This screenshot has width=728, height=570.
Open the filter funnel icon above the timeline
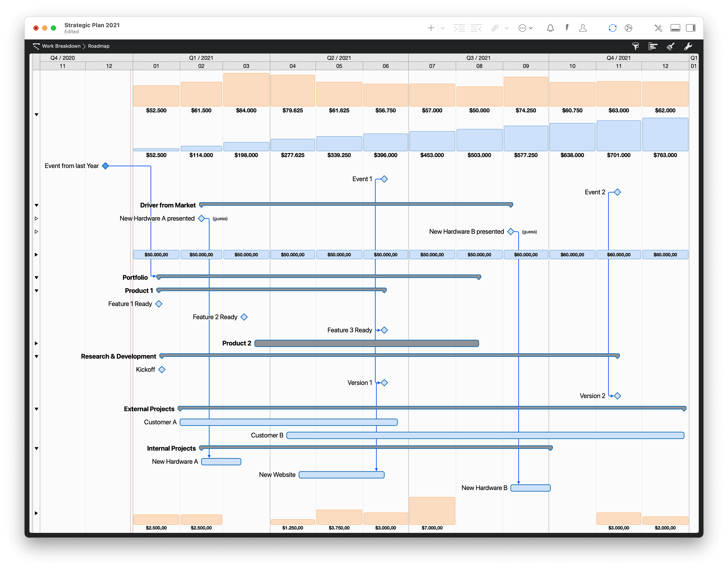click(x=636, y=46)
